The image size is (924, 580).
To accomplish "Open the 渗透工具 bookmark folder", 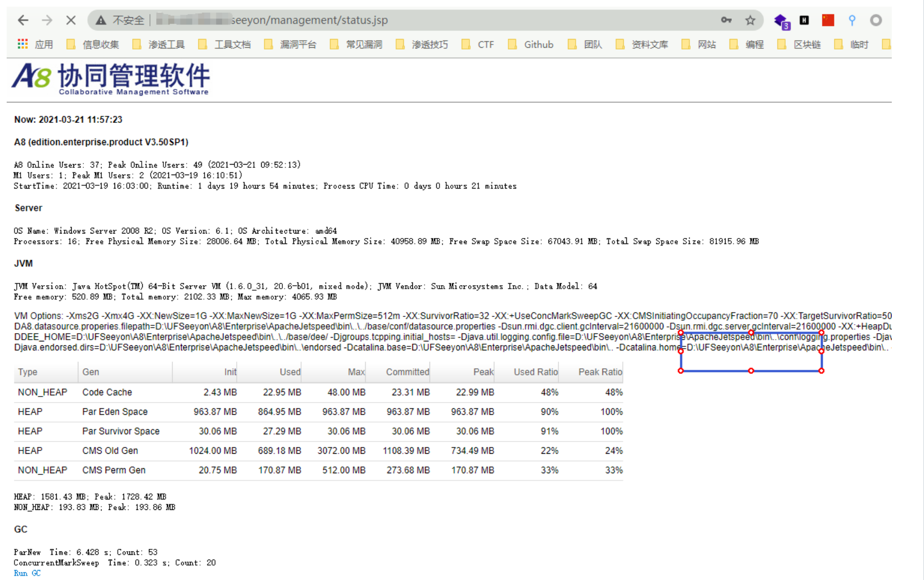I will click(159, 44).
